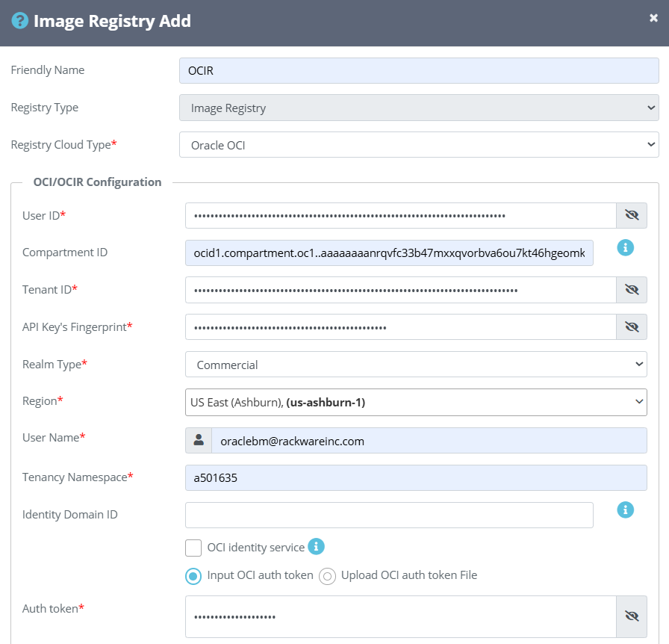Click the empty Identity Domain ID field
This screenshot has height=644, width=669.
[x=389, y=515]
